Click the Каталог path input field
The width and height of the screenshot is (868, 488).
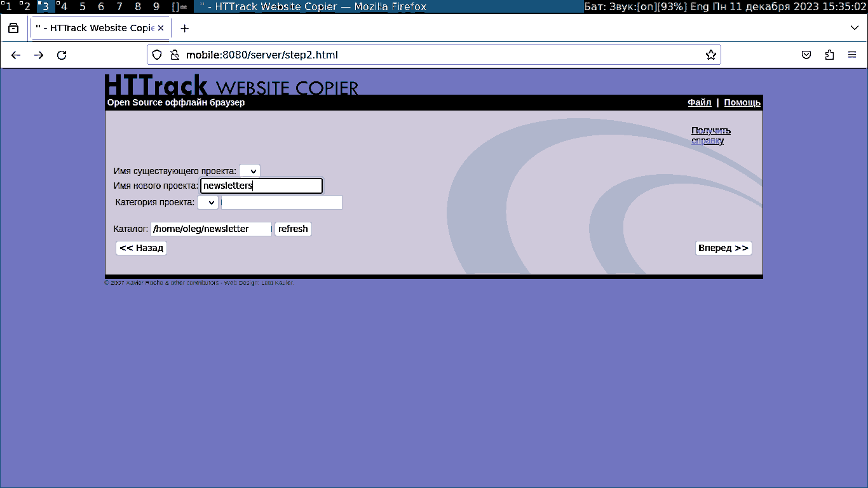(x=211, y=229)
